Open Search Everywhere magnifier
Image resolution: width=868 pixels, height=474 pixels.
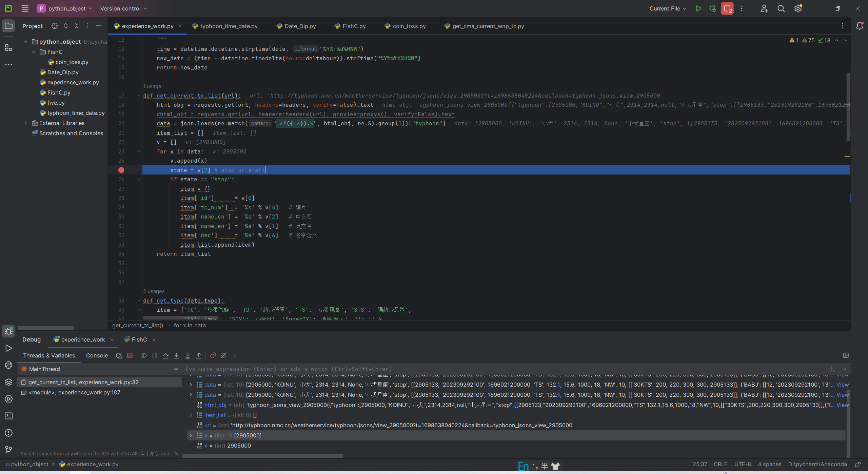pos(781,8)
